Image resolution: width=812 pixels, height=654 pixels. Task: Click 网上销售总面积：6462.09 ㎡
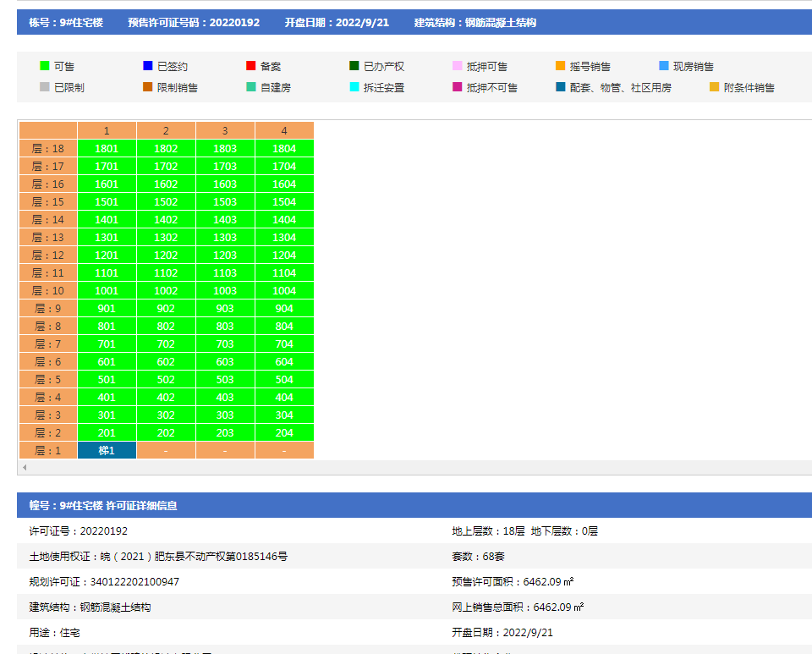pyautogui.click(x=518, y=607)
